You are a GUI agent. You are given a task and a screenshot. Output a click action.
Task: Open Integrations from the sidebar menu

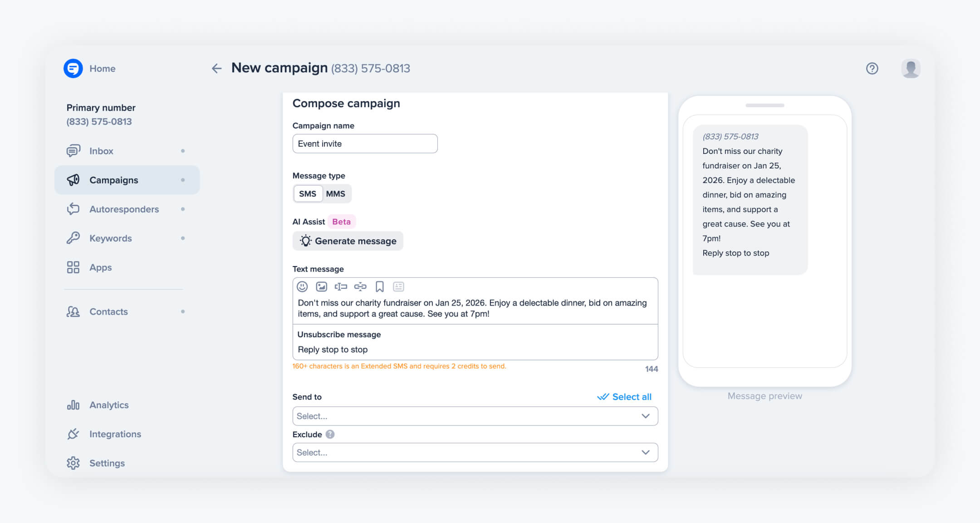point(115,434)
